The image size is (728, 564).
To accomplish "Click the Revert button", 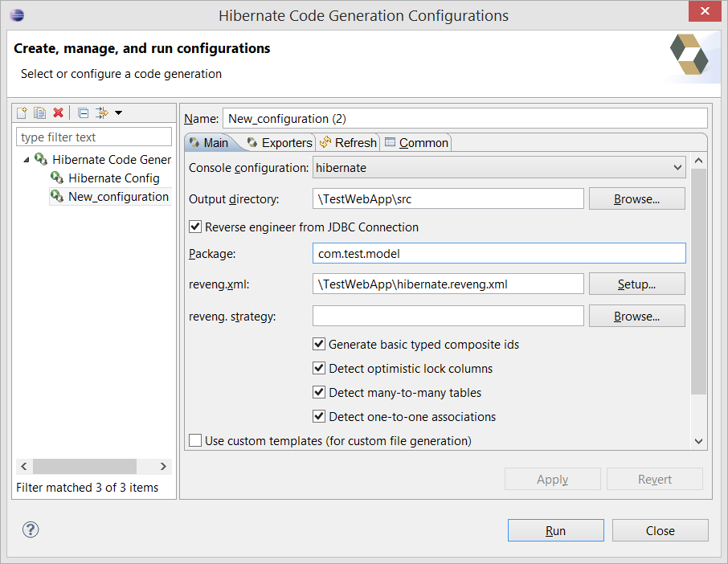I will pos(655,479).
